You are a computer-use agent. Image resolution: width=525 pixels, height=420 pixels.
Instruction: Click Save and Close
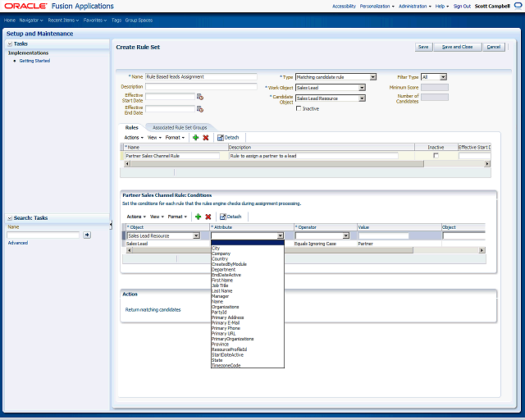[x=458, y=47]
